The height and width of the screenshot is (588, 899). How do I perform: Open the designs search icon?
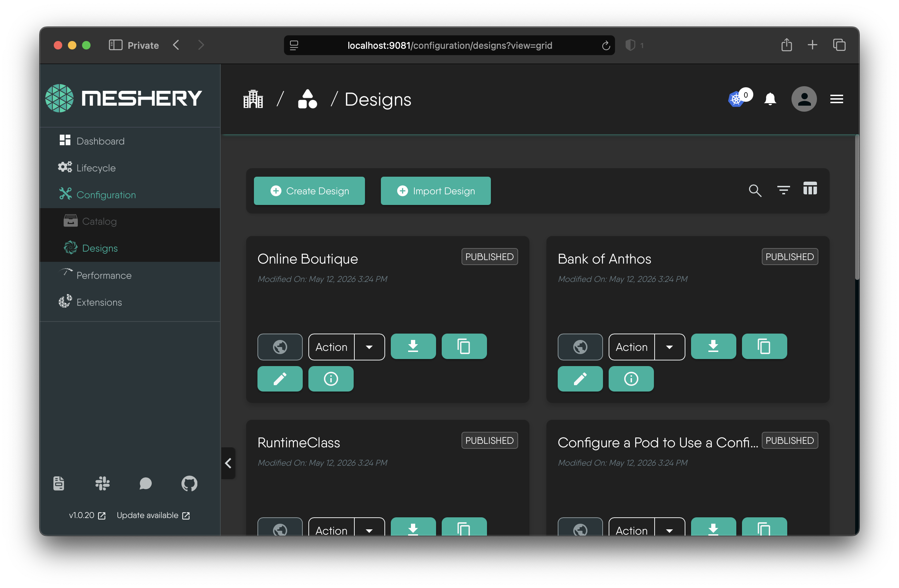pos(755,190)
